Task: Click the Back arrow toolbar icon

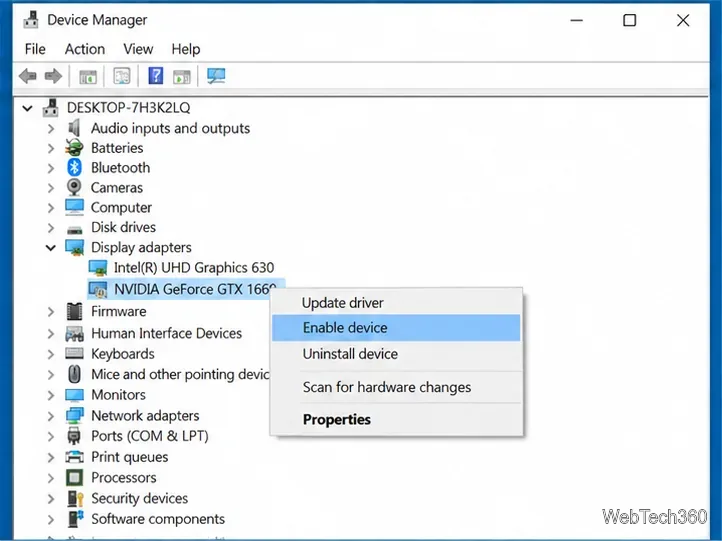Action: 28,76
